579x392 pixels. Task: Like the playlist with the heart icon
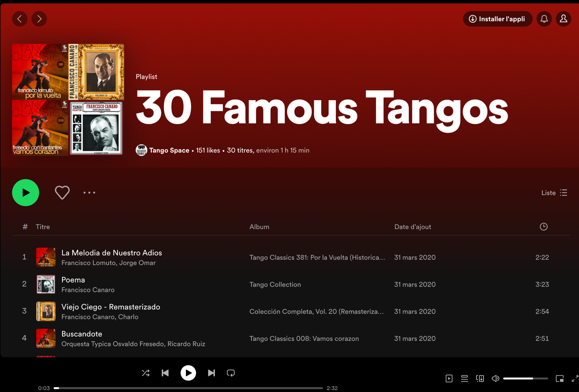pyautogui.click(x=62, y=192)
